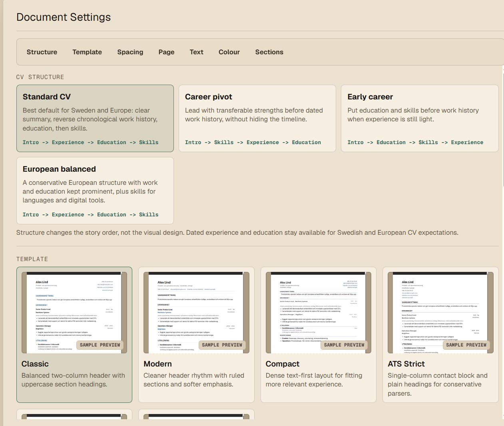Open the Spacing tab

pyautogui.click(x=130, y=52)
